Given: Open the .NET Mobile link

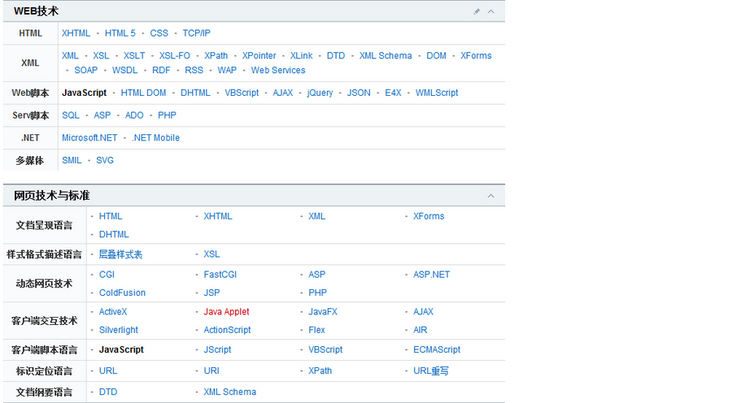Looking at the screenshot, I should [156, 138].
